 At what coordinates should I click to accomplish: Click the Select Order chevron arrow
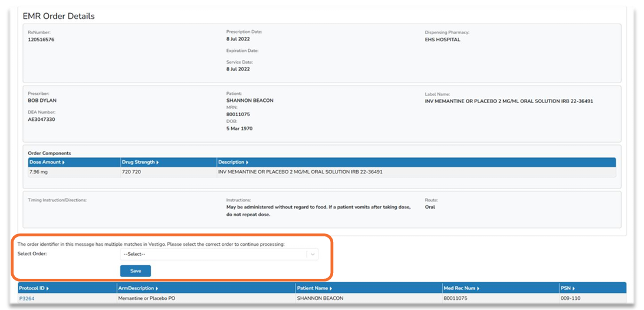(x=313, y=254)
